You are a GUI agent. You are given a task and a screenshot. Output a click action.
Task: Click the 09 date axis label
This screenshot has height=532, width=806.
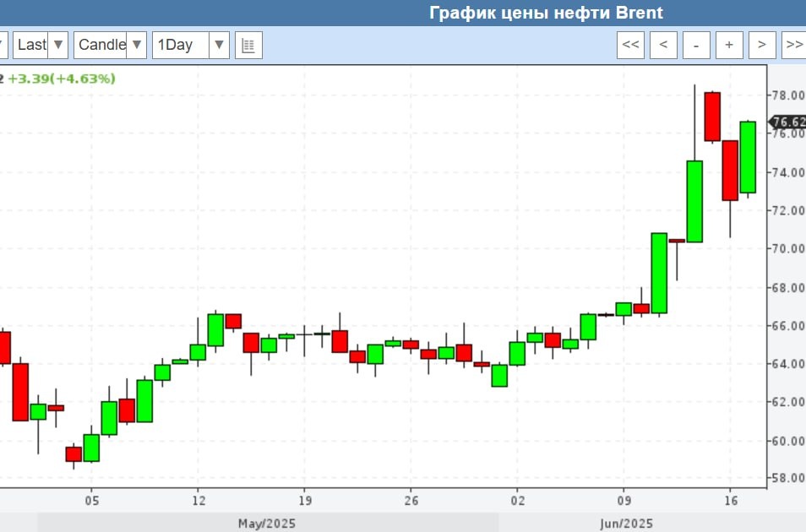pos(624,501)
